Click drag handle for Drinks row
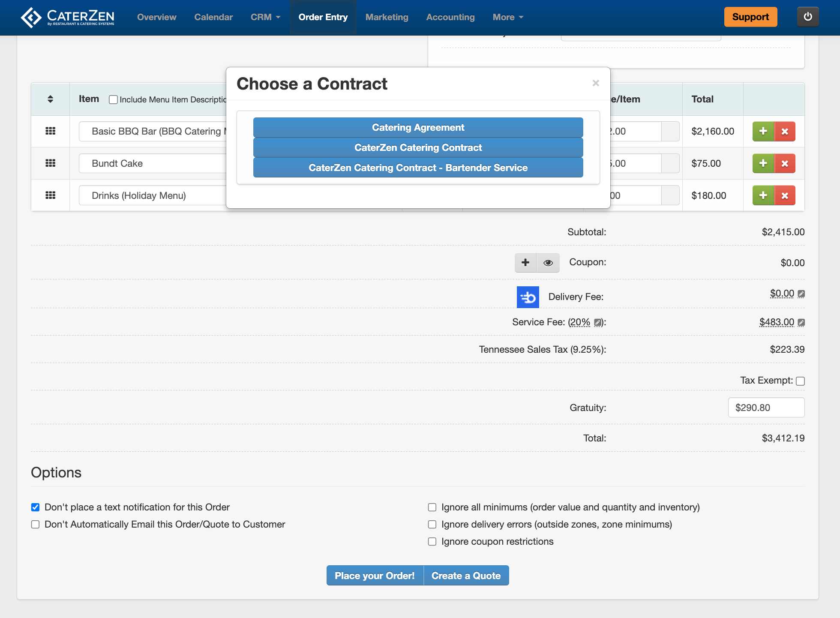840x618 pixels. (50, 195)
